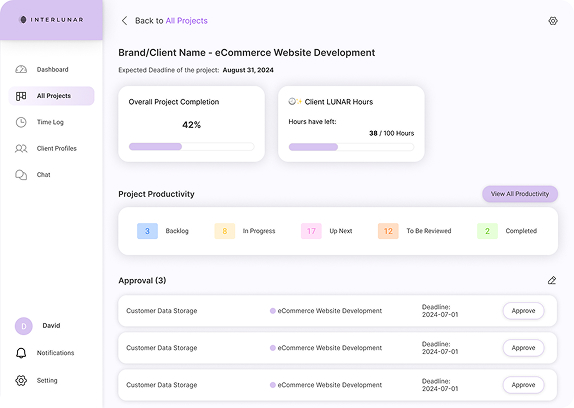Approve the third Customer Data Storage row
This screenshot has height=408, width=574.
click(523, 385)
